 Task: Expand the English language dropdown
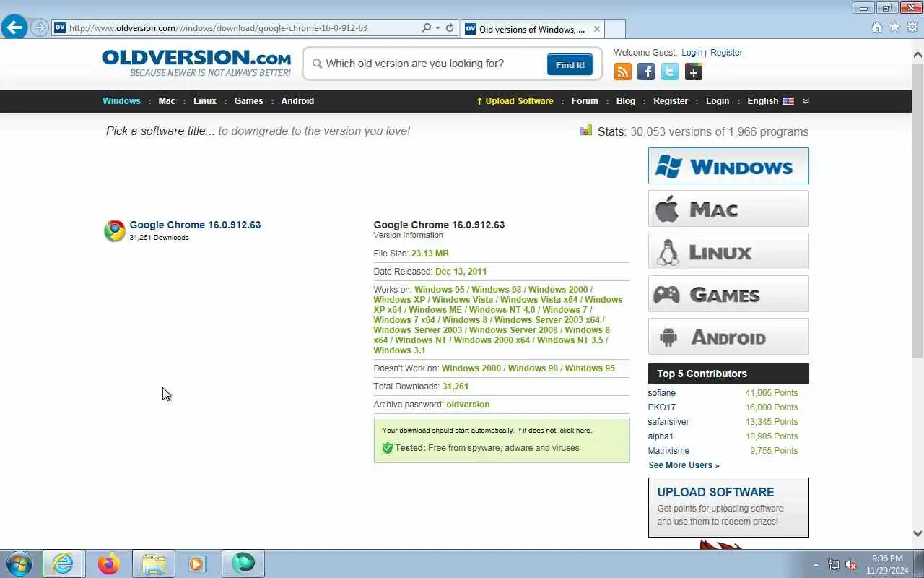point(770,101)
